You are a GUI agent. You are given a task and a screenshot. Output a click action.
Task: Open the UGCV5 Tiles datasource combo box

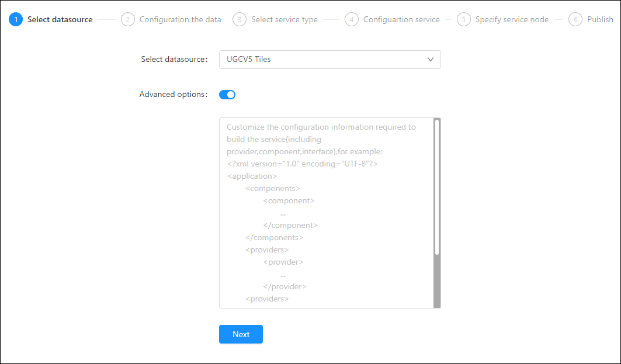pos(321,60)
